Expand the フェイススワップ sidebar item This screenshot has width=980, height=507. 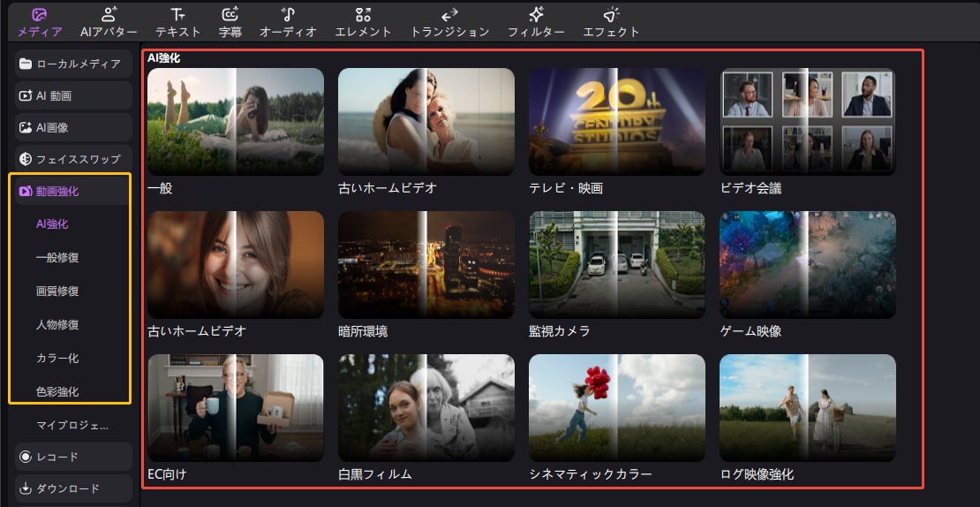(x=73, y=159)
